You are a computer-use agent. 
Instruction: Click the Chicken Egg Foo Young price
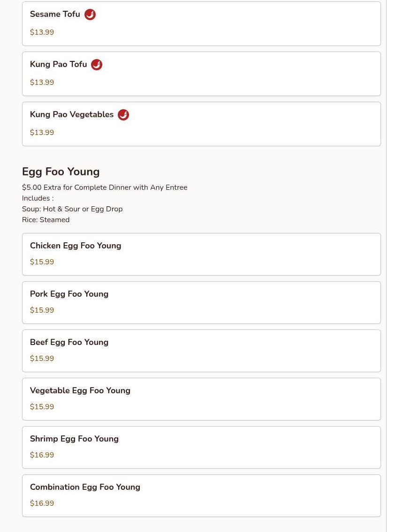point(42,262)
